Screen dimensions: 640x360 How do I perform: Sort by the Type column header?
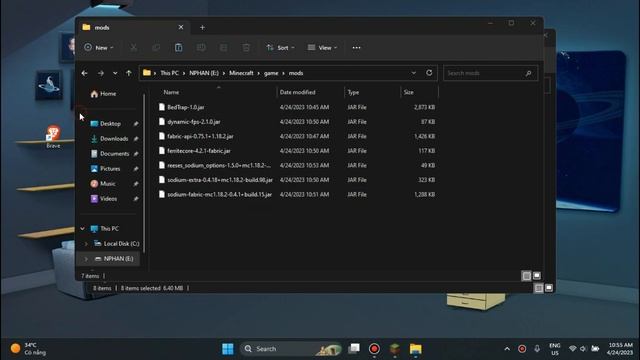(x=353, y=92)
